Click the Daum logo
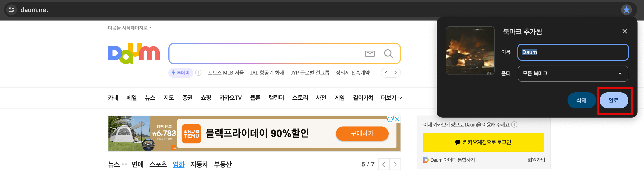The image size is (644, 174). (134, 53)
